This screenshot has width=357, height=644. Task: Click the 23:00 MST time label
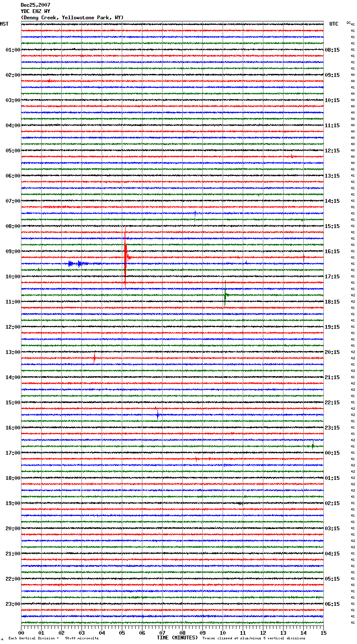click(x=13, y=604)
